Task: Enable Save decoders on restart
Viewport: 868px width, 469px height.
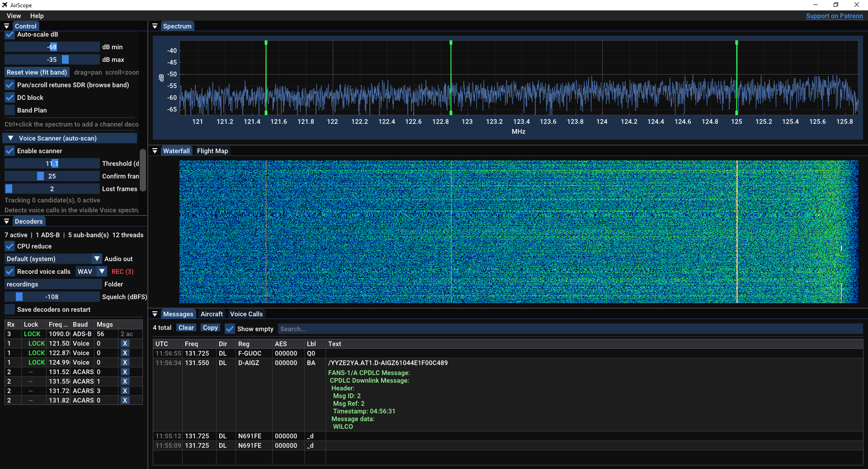Action: click(x=9, y=310)
